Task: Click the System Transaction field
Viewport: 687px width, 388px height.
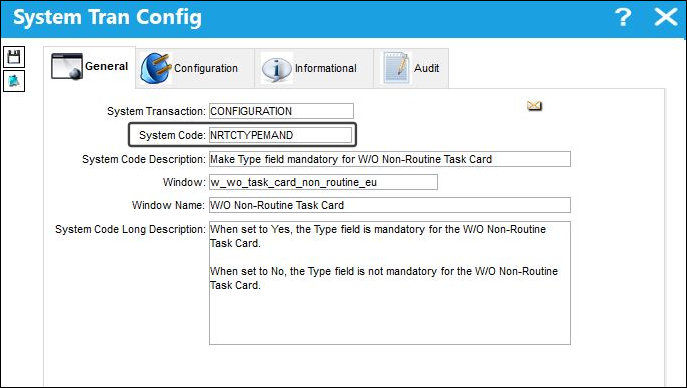Action: (281, 111)
